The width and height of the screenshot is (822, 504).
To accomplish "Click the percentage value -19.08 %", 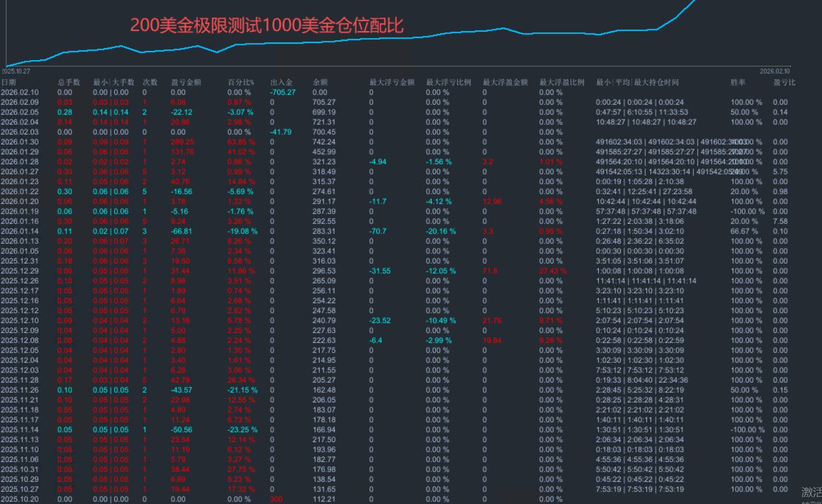I will pos(242,231).
